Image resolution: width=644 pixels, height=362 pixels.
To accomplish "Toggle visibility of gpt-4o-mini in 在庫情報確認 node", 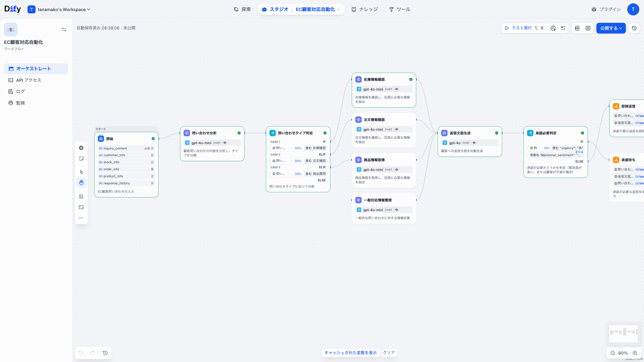I will point(396,89).
